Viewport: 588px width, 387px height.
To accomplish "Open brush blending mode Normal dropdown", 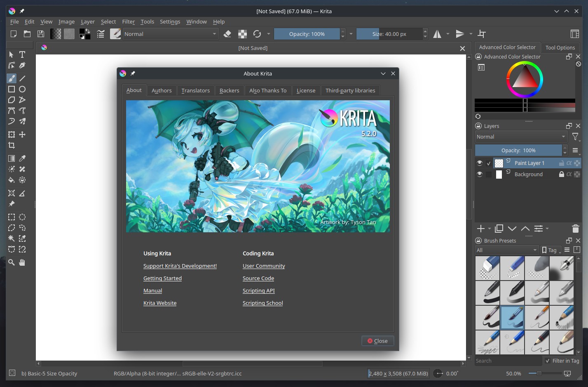I will [x=171, y=34].
